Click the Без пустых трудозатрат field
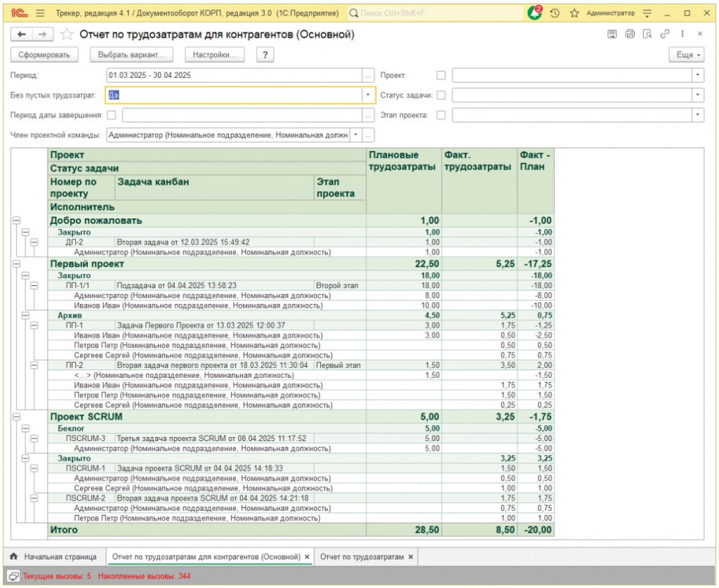719x588 pixels. click(234, 95)
